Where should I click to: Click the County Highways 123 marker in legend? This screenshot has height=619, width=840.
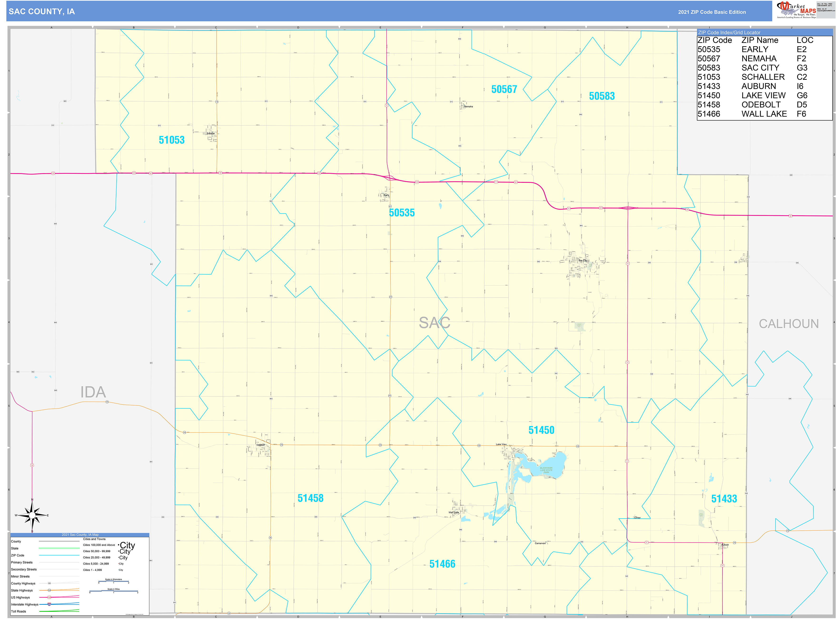click(x=49, y=583)
